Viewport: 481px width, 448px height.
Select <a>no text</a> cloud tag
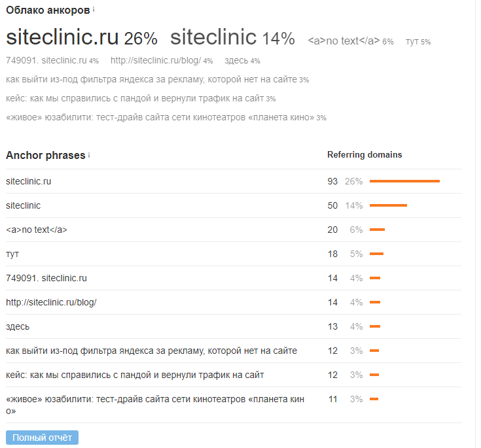coord(344,41)
